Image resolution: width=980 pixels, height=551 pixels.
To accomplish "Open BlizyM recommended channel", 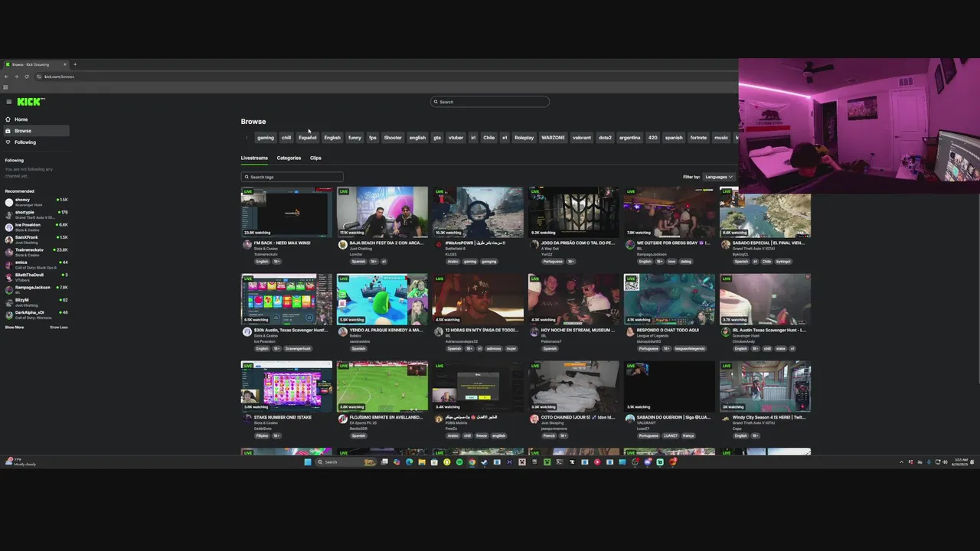I will coord(36,302).
